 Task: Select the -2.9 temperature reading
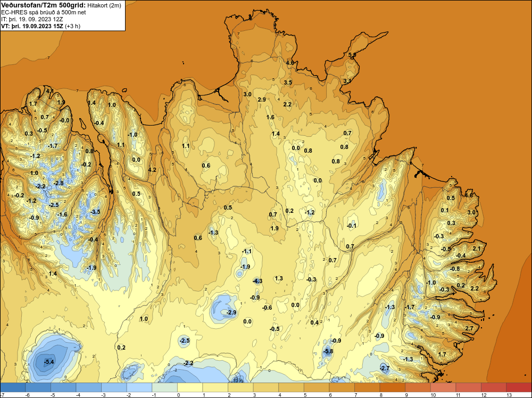[231, 312]
